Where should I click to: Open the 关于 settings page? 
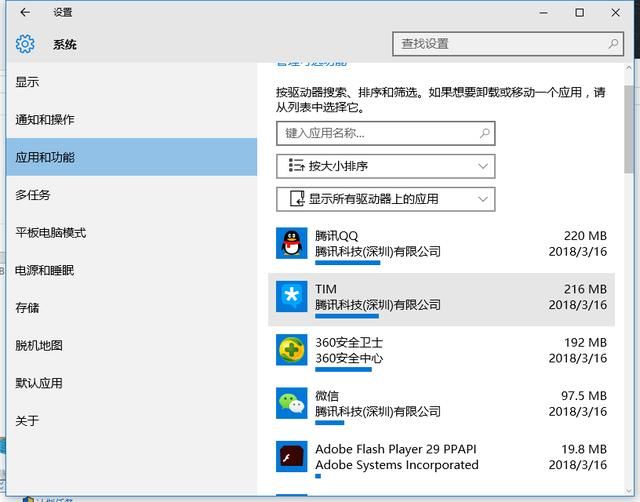[x=131, y=421]
